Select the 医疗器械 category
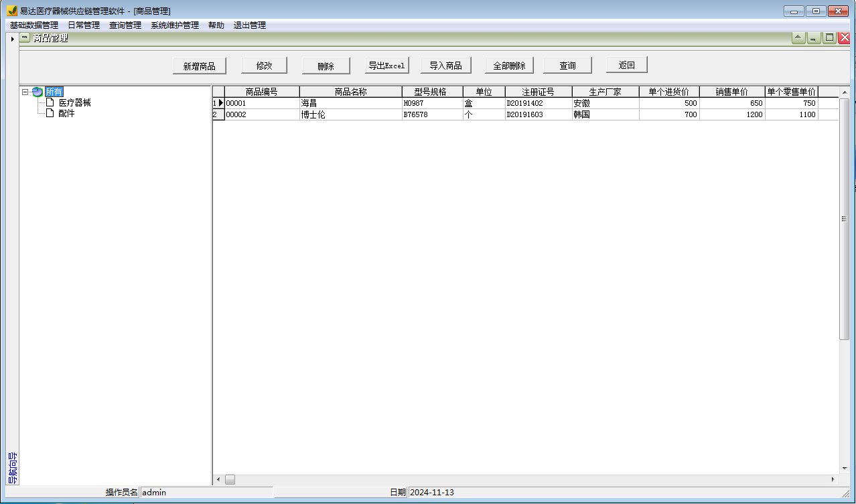 click(74, 103)
